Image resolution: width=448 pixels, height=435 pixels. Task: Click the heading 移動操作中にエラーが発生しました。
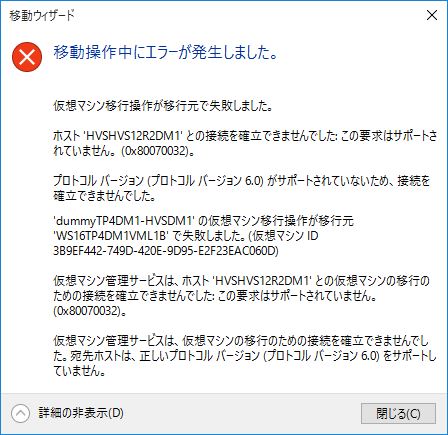pyautogui.click(x=166, y=53)
